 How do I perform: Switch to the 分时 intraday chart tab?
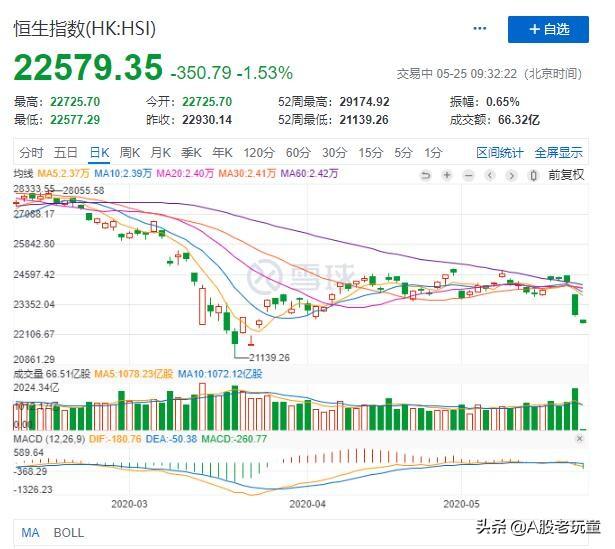coord(31,152)
